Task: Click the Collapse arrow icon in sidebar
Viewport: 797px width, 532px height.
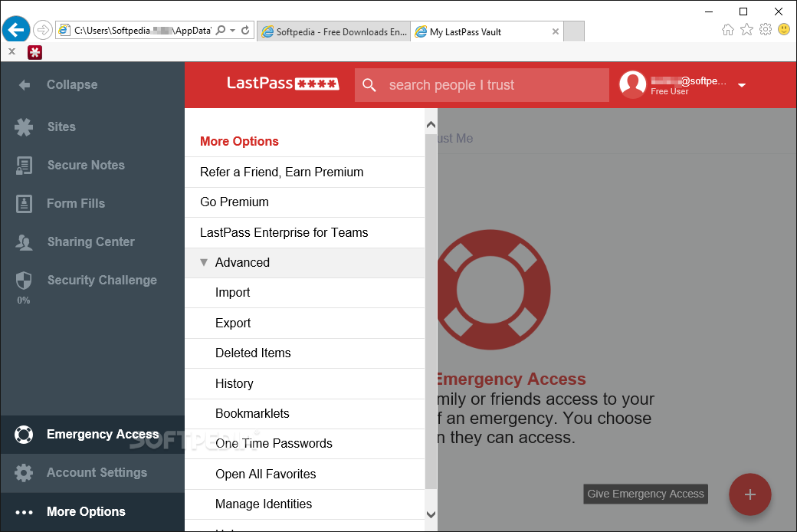Action: point(24,85)
